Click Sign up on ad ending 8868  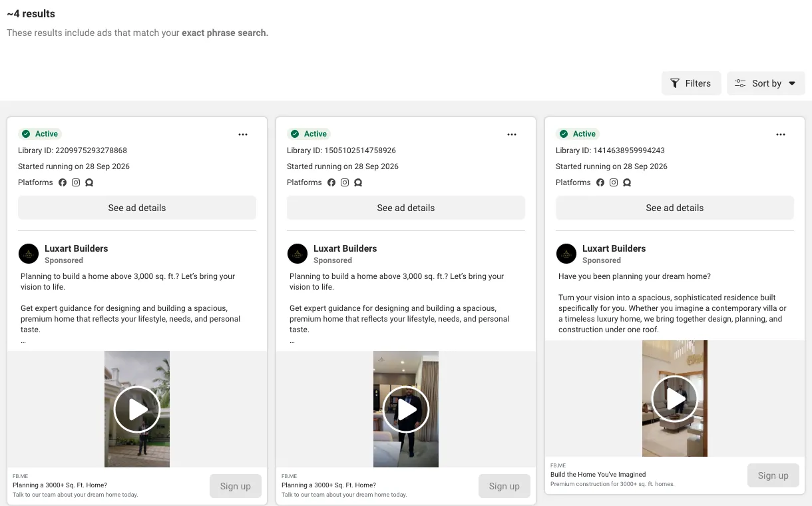tap(236, 486)
